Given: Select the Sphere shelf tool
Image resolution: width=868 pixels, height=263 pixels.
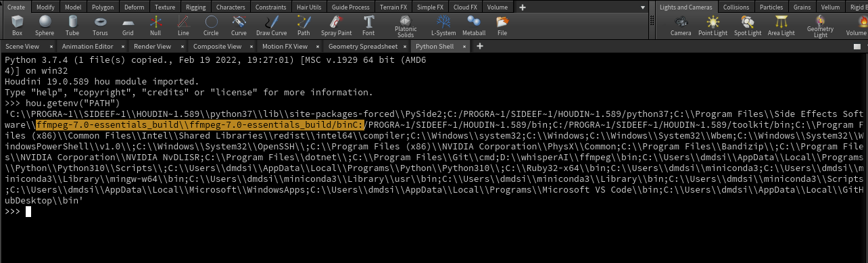Looking at the screenshot, I should [45, 26].
